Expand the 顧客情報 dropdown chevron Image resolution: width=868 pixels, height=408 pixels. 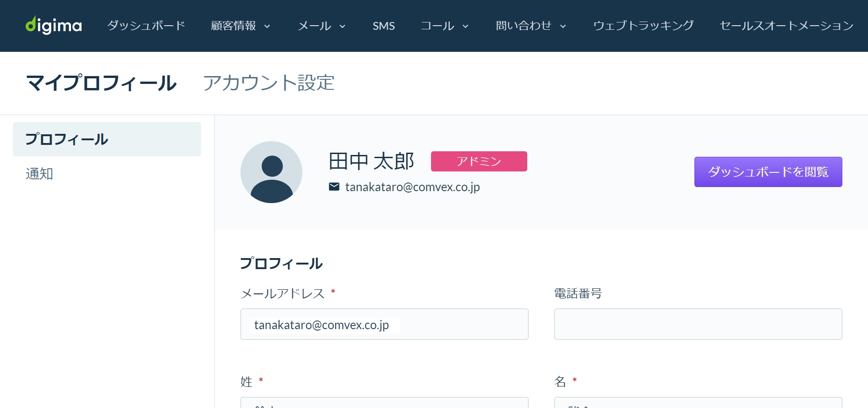click(x=267, y=26)
